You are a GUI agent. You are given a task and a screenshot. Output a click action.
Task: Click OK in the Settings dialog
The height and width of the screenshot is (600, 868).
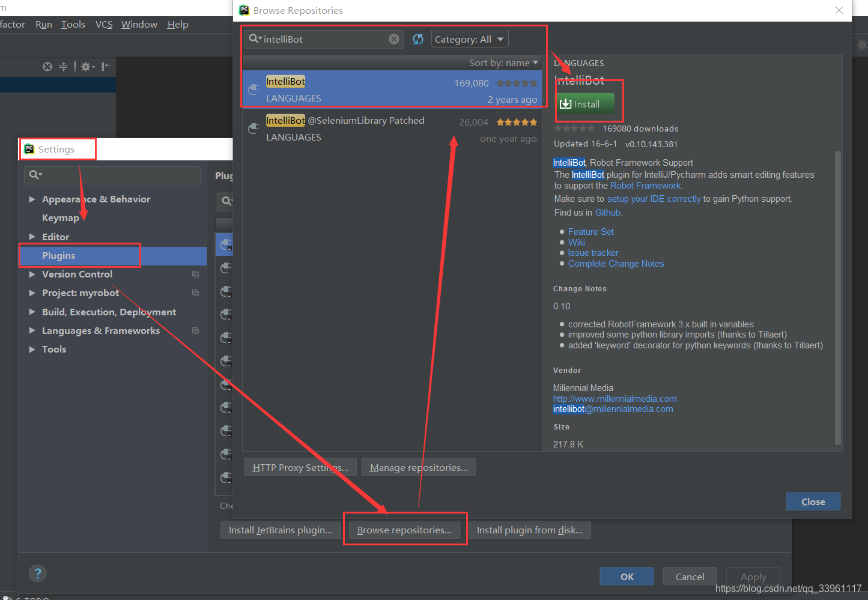[627, 577]
